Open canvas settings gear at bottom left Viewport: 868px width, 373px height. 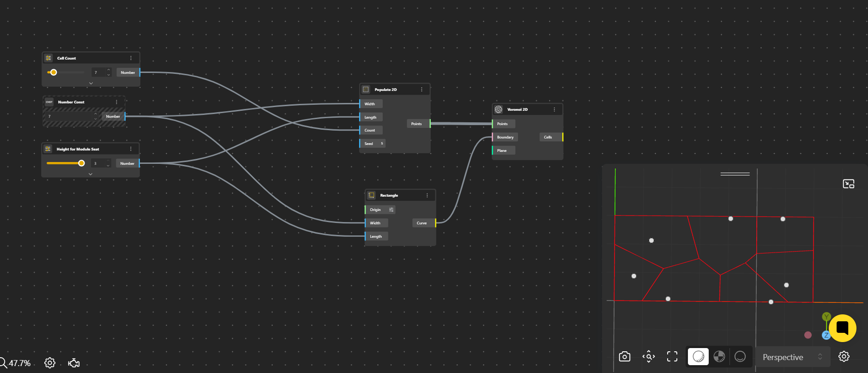point(50,363)
